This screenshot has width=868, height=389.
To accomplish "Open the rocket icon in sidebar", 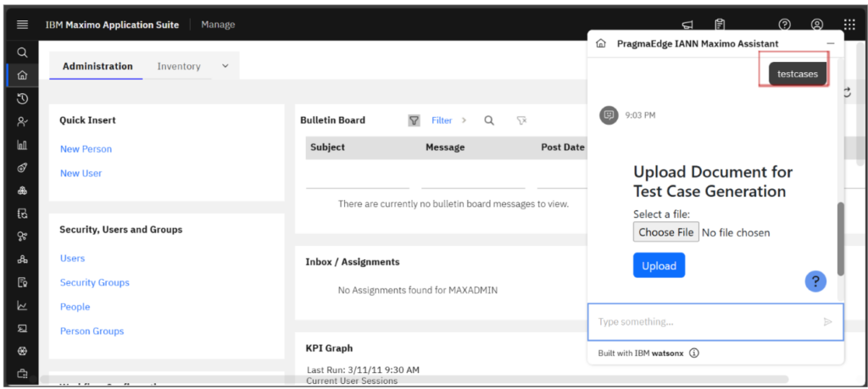I will 22,168.
